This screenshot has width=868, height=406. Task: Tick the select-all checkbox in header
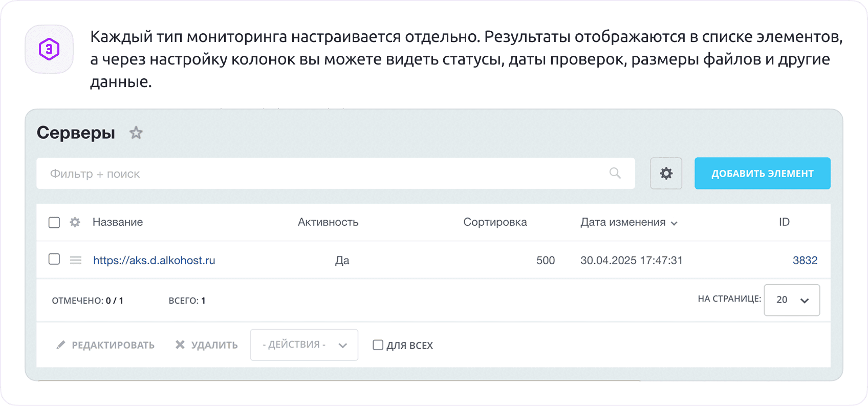(54, 222)
